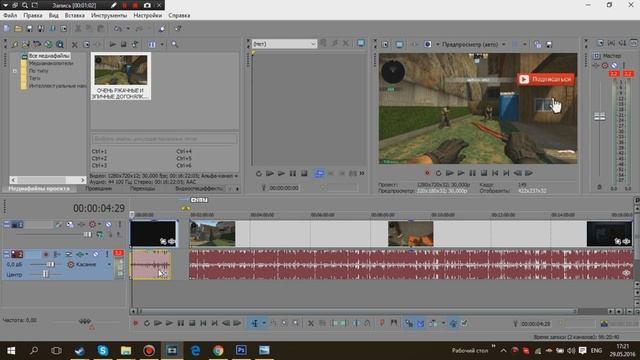The height and width of the screenshot is (360, 640).
Task: Open the views dropdown next to thumbnail view button
Action: click(x=162, y=44)
